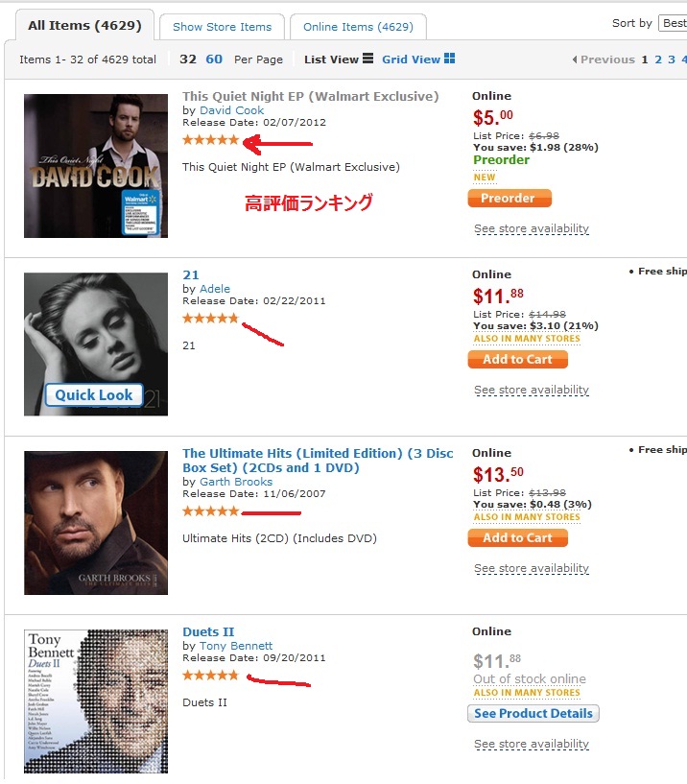This screenshot has height=784, width=687.
Task: Switch to Grid View layout icon
Action: (x=449, y=59)
